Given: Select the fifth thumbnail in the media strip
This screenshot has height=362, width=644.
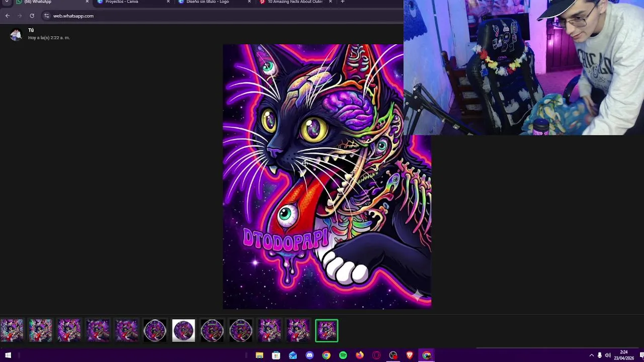Looking at the screenshot, I should pos(126,331).
